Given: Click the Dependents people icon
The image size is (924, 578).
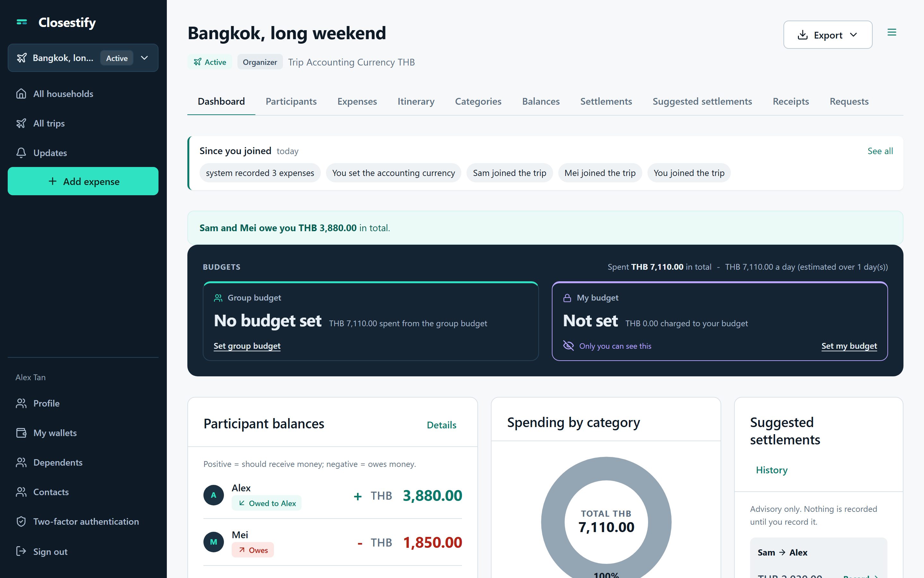Looking at the screenshot, I should point(21,462).
